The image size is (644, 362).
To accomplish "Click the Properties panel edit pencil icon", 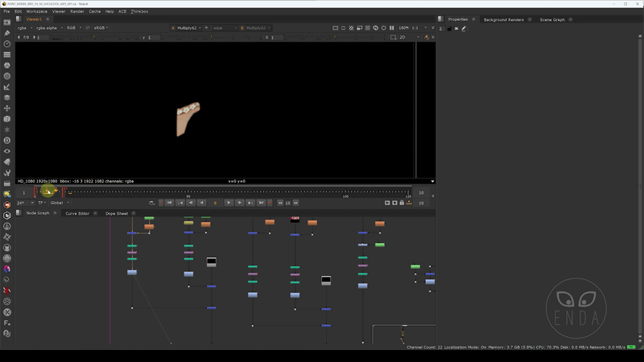I will [x=464, y=29].
